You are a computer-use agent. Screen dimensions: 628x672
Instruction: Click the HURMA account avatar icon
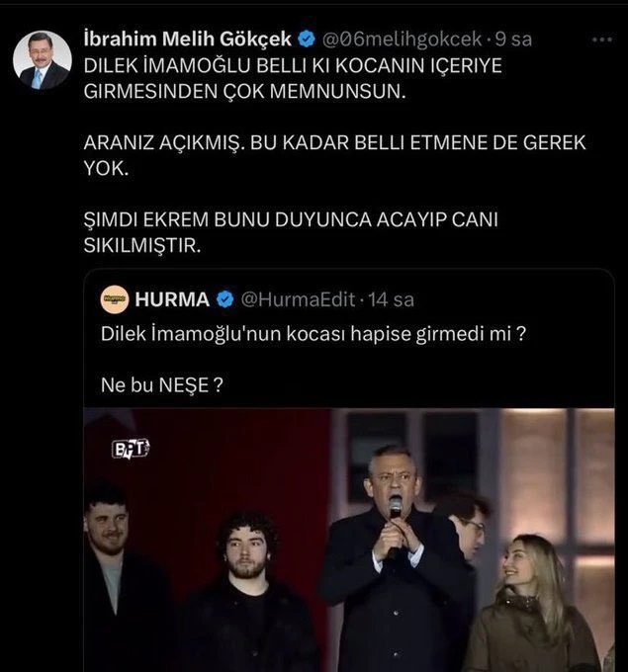point(117,296)
